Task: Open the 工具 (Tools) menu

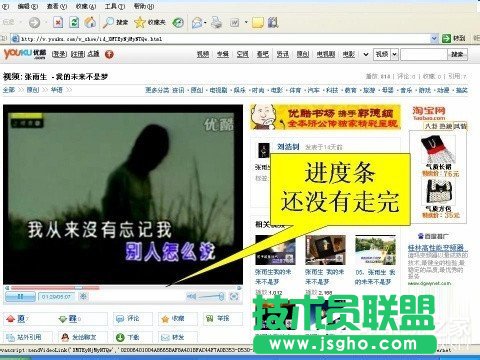Action: (x=115, y=6)
